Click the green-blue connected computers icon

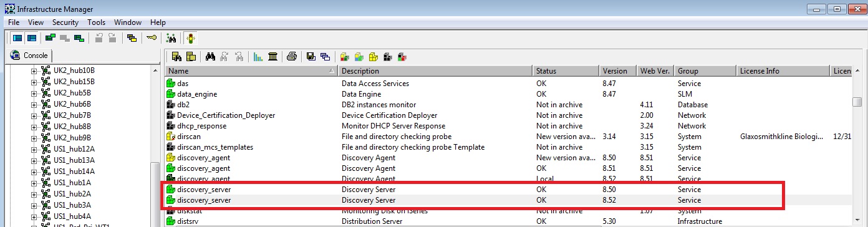pos(79,38)
